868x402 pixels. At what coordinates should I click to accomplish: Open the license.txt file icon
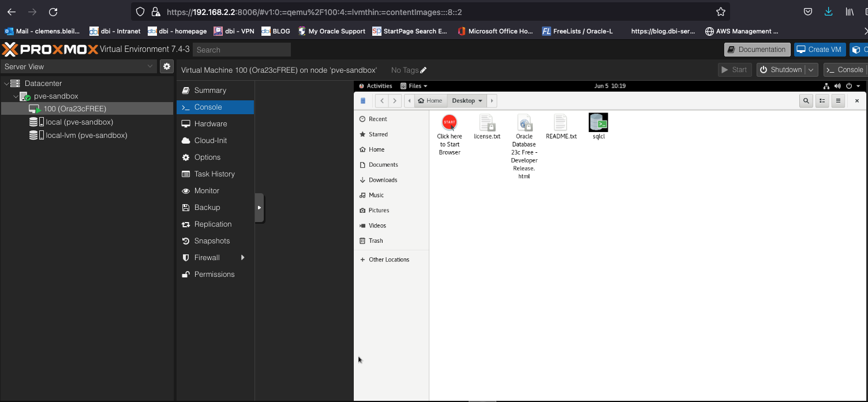pyautogui.click(x=487, y=123)
